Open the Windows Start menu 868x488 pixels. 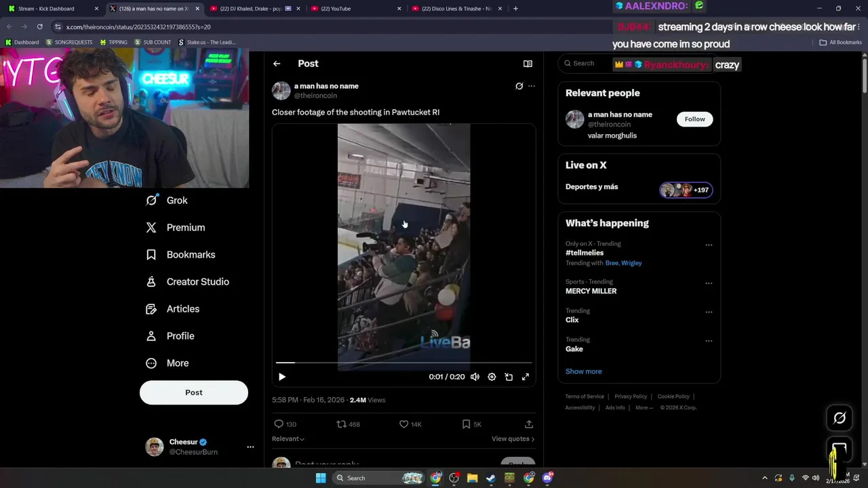[321, 478]
